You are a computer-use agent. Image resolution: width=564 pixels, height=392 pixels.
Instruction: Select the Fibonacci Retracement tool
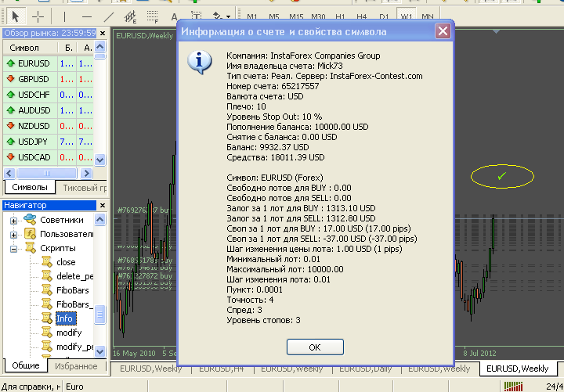(x=153, y=16)
